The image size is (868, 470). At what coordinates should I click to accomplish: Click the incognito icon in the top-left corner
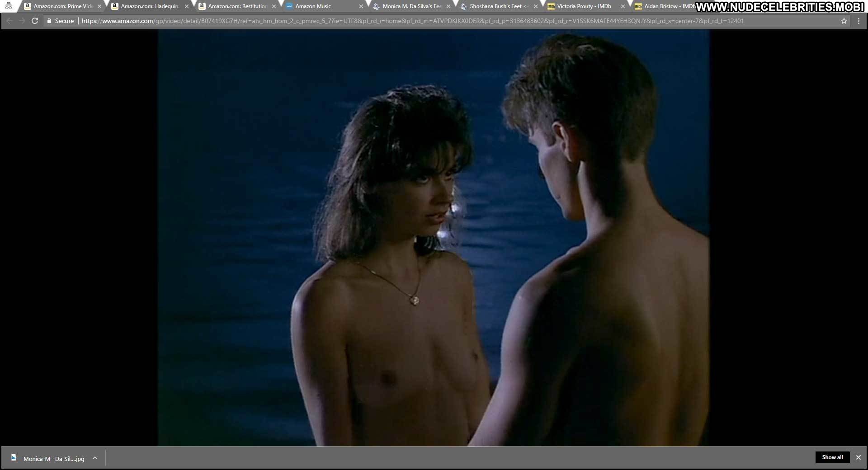(x=9, y=6)
